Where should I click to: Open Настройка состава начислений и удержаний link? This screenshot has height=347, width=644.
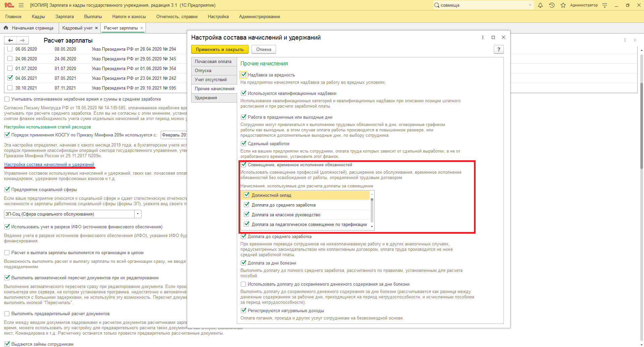coord(49,164)
